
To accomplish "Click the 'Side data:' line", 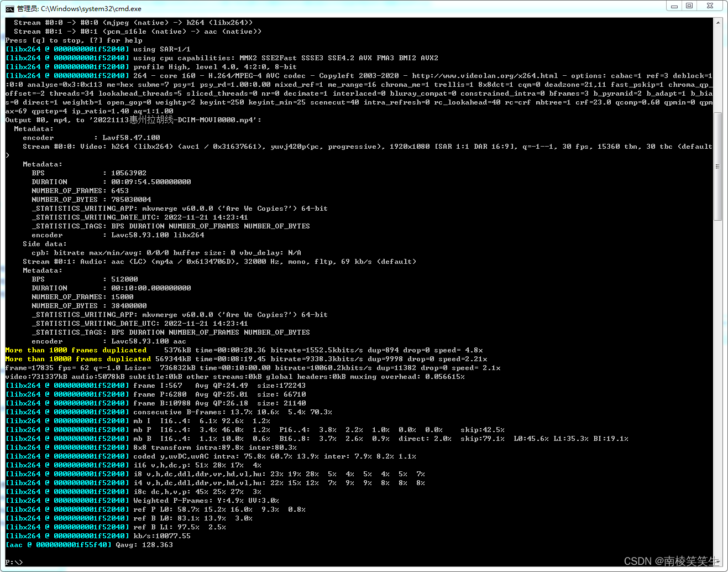I will pos(45,244).
